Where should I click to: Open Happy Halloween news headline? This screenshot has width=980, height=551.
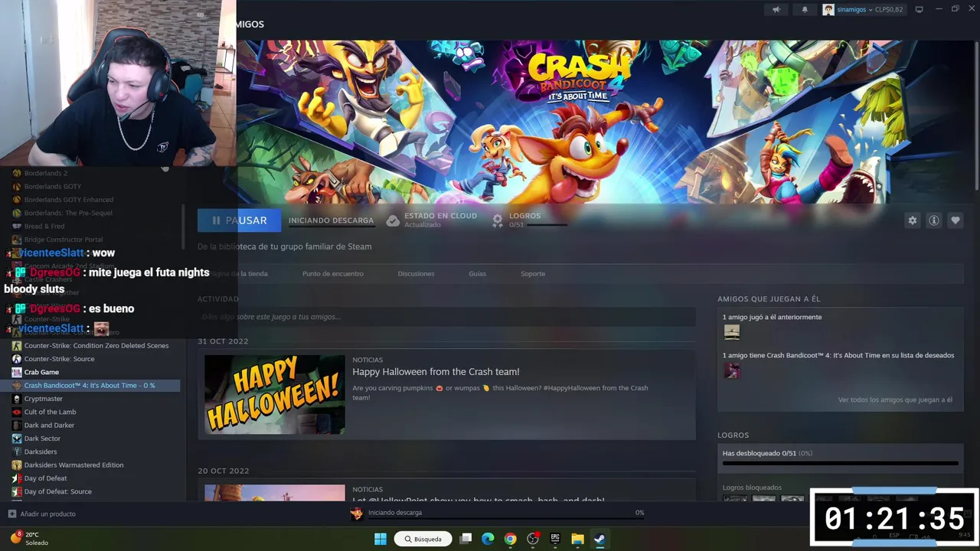[x=436, y=372]
